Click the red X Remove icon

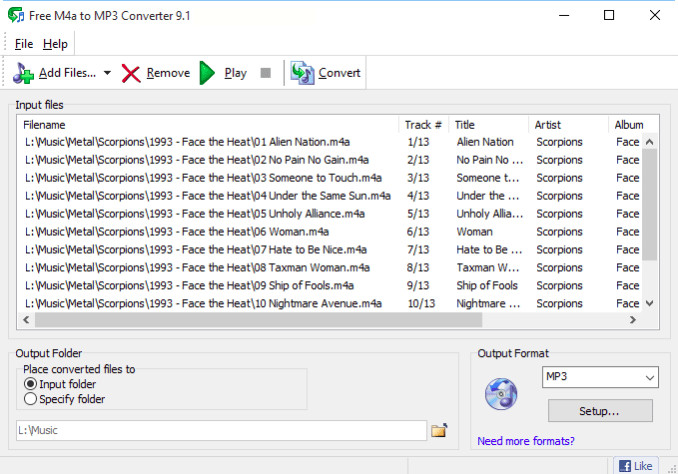coord(131,73)
